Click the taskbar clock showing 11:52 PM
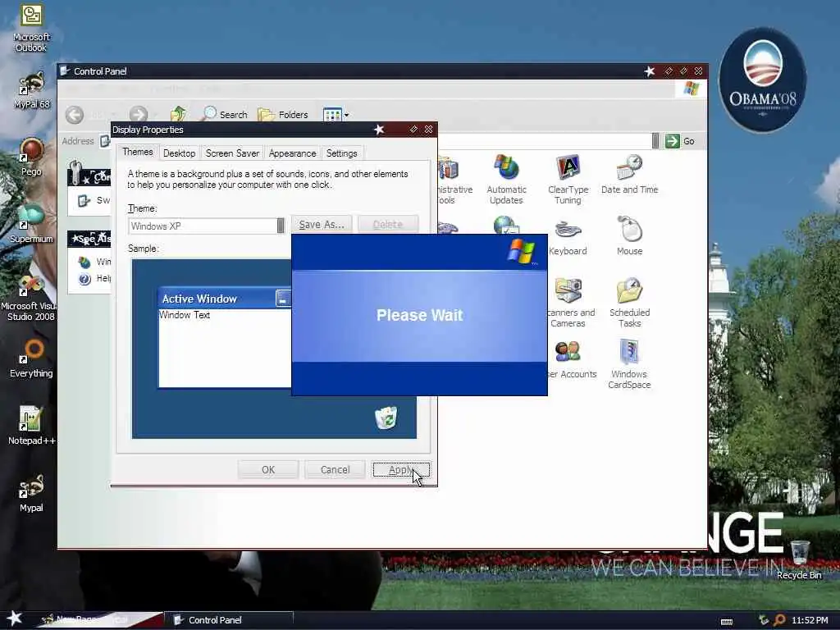Screen dimensions: 840x630 [x=810, y=620]
